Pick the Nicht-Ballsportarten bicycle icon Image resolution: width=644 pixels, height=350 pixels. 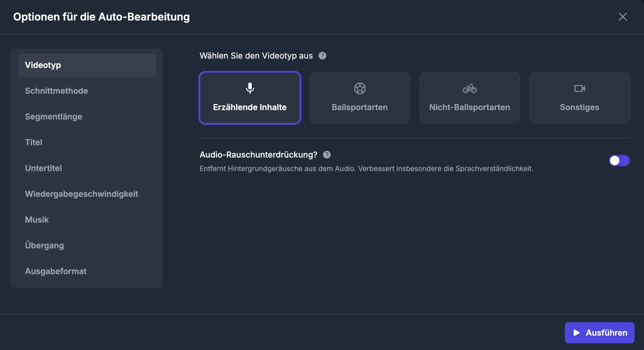pos(470,88)
